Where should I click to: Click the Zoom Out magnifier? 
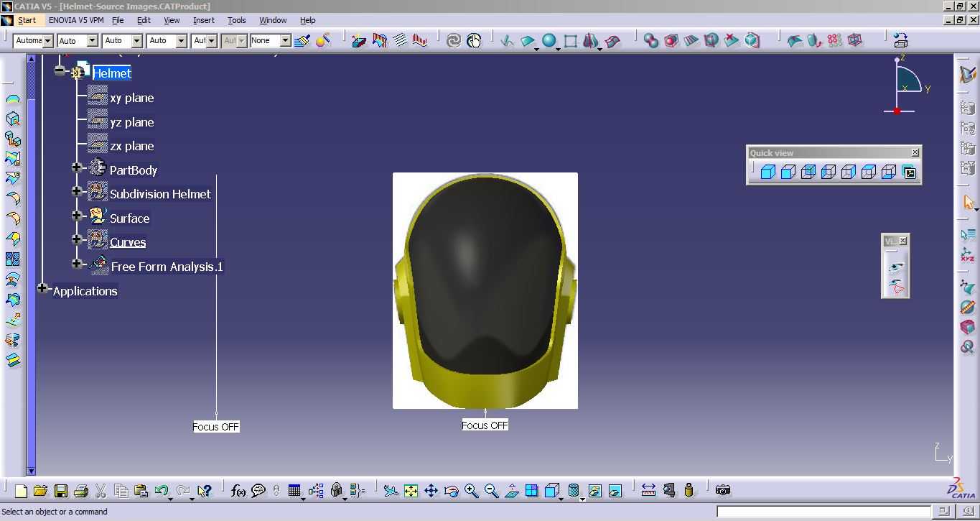pos(492,491)
